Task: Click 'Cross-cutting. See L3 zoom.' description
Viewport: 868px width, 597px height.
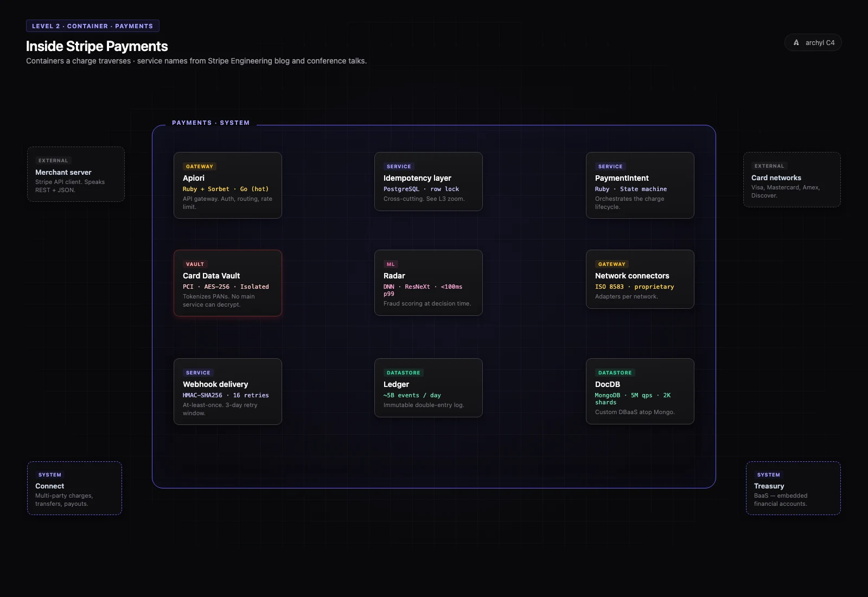Action: pyautogui.click(x=424, y=199)
